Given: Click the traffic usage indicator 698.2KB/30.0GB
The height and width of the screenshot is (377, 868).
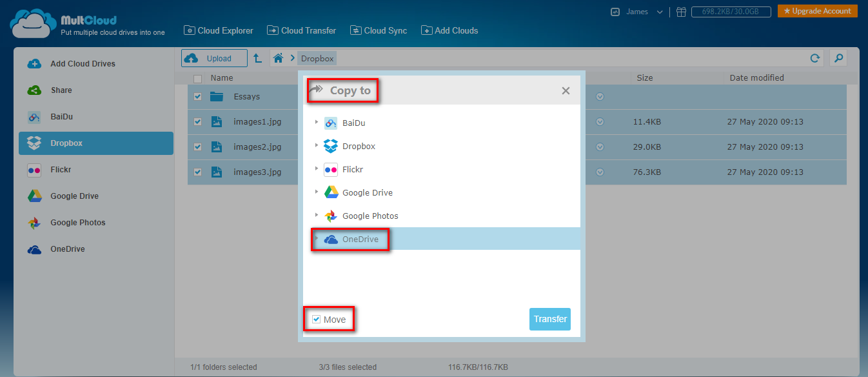Looking at the screenshot, I should 731,12.
